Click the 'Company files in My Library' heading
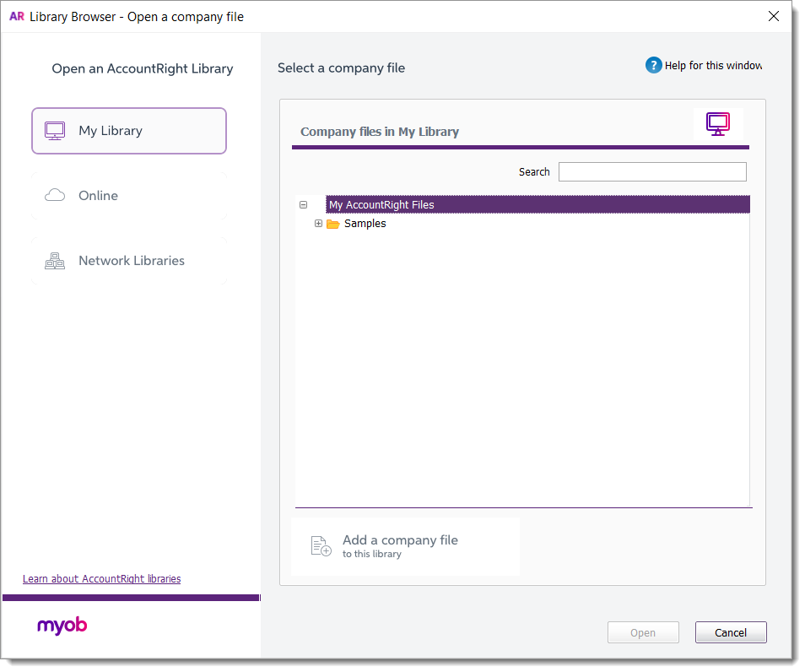Image resolution: width=805 pixels, height=672 pixels. point(380,132)
